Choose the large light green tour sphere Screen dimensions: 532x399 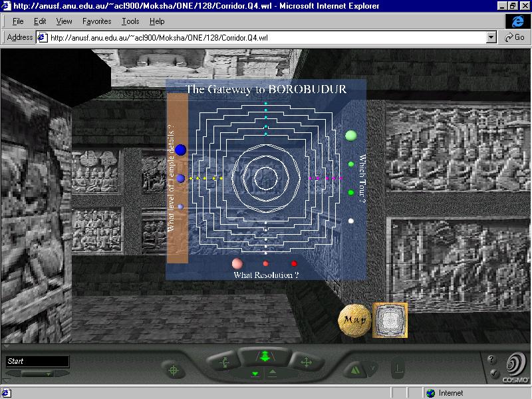pyautogui.click(x=351, y=136)
